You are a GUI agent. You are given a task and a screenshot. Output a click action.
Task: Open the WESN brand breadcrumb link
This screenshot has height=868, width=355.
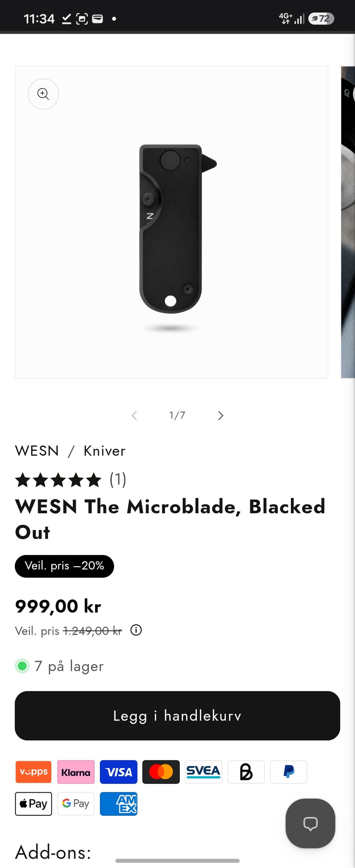tap(37, 451)
